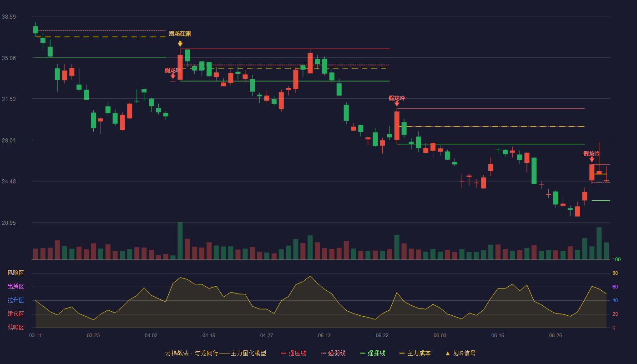Toggle the 强弱线 legend entry
The image size is (637, 364).
click(333, 353)
